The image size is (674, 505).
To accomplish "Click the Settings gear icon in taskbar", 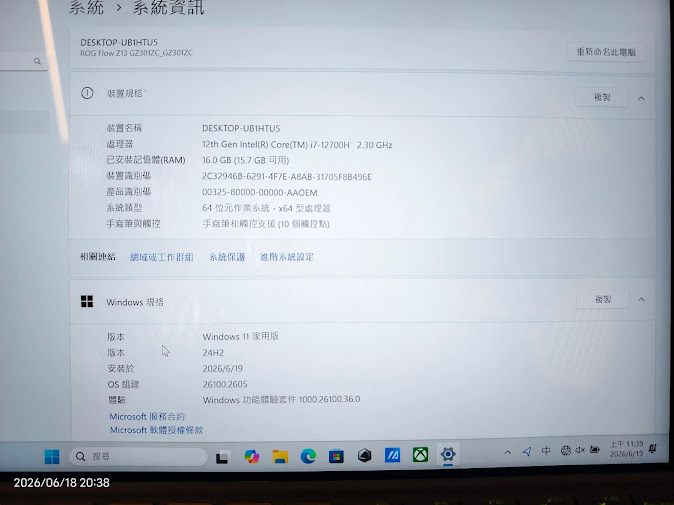I will tap(448, 454).
